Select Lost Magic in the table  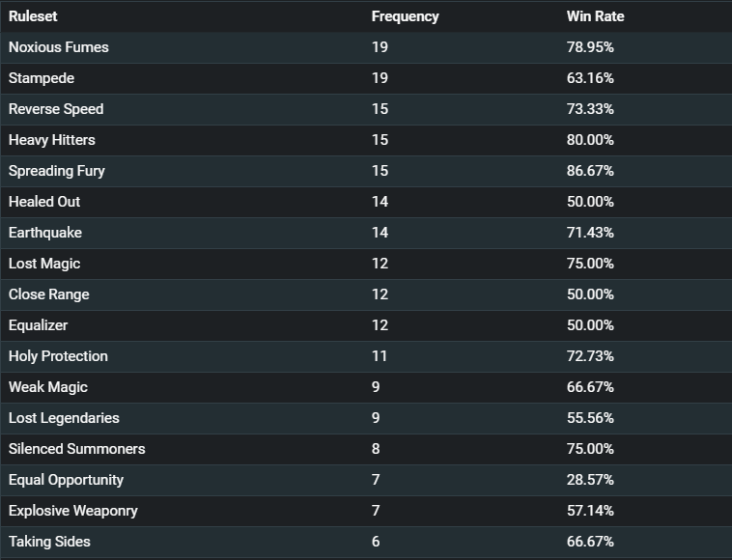(x=44, y=264)
